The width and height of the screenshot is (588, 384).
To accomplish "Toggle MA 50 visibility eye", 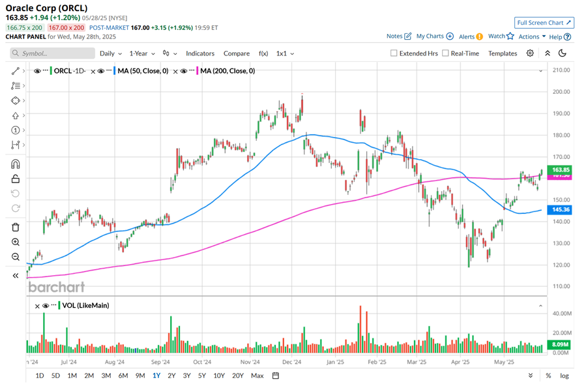I will click(x=101, y=71).
